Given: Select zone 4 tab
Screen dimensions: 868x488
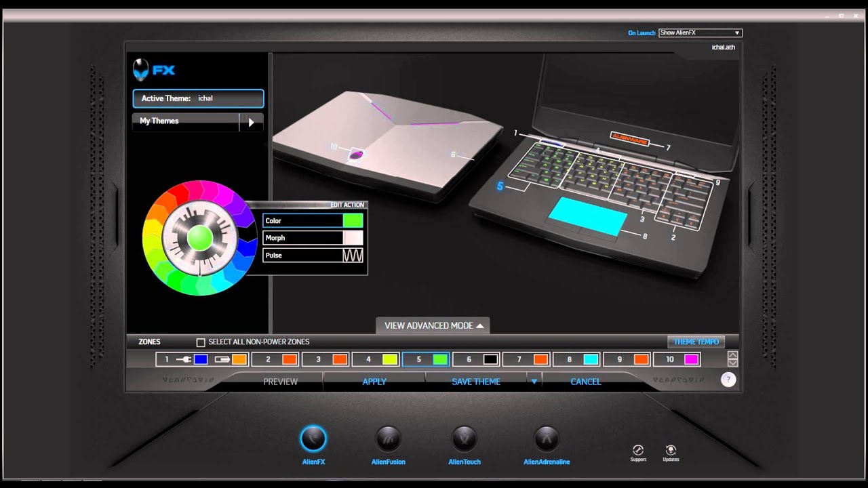Looking at the screenshot, I should pos(376,359).
